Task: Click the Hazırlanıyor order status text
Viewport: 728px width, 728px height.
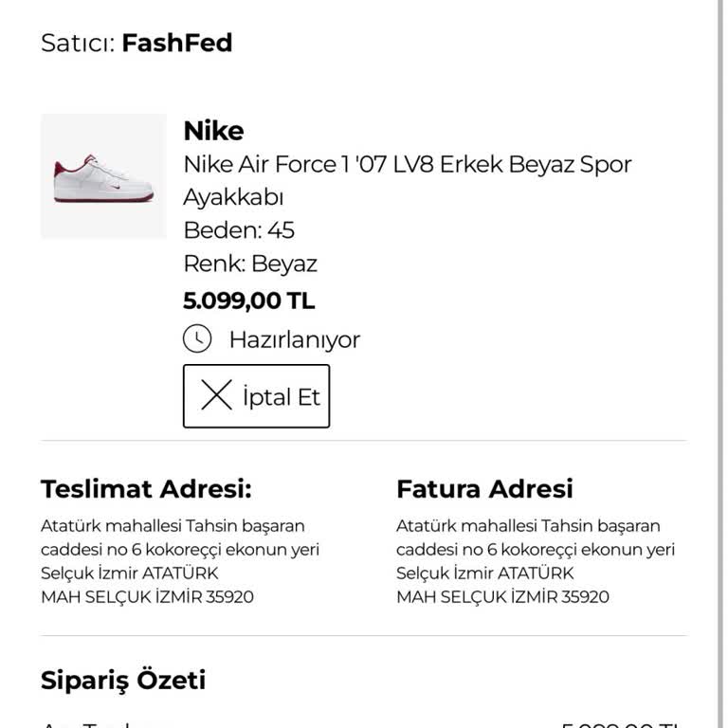Action: click(x=294, y=339)
